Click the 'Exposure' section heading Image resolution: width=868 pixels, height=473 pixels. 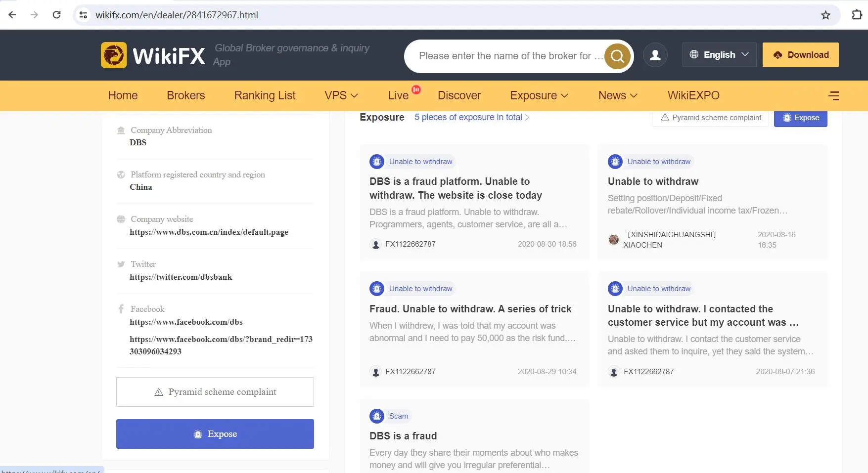coord(382,117)
